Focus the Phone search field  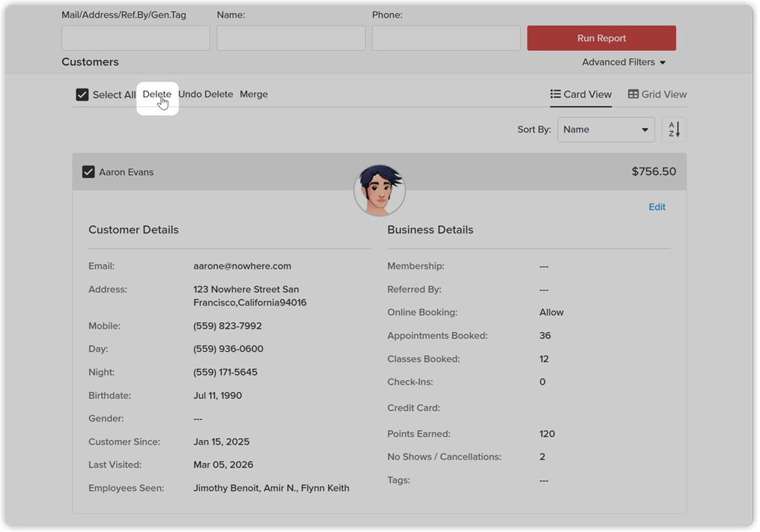coord(446,38)
